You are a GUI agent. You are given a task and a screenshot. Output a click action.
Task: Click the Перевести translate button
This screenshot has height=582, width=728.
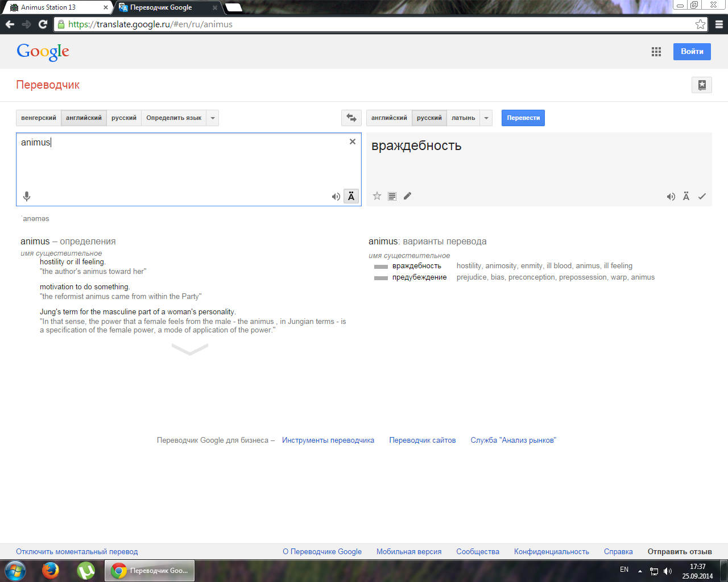tap(523, 118)
